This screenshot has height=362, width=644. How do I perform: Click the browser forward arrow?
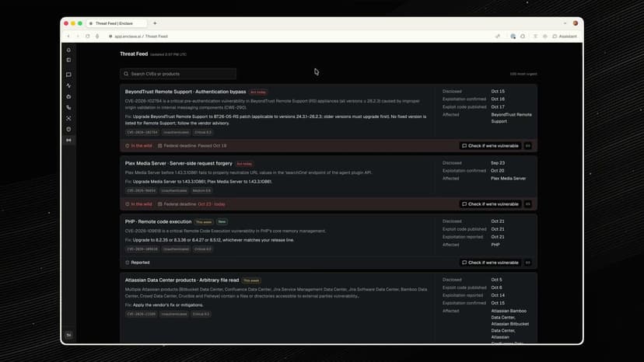78,36
